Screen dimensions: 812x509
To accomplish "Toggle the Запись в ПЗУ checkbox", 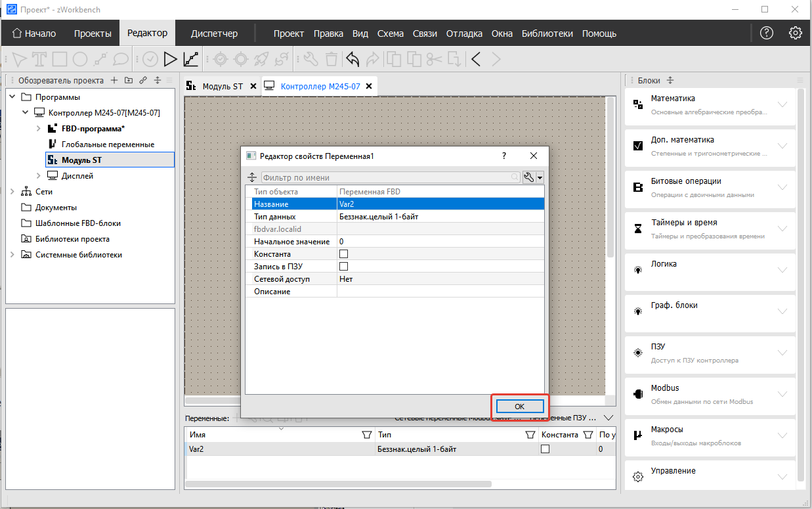I will tap(343, 267).
